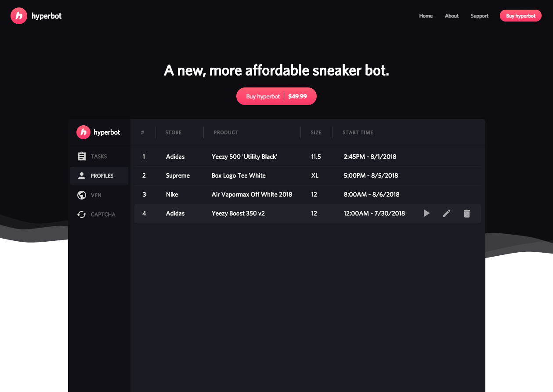Click row number 1 in the task table
Screen dimensions: 553x392
[144, 157]
